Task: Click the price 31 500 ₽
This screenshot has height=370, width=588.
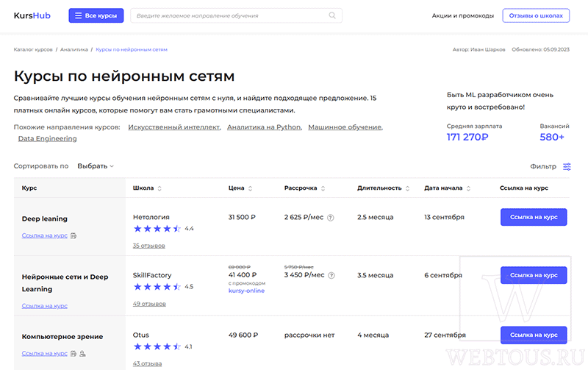Action: pyautogui.click(x=242, y=217)
